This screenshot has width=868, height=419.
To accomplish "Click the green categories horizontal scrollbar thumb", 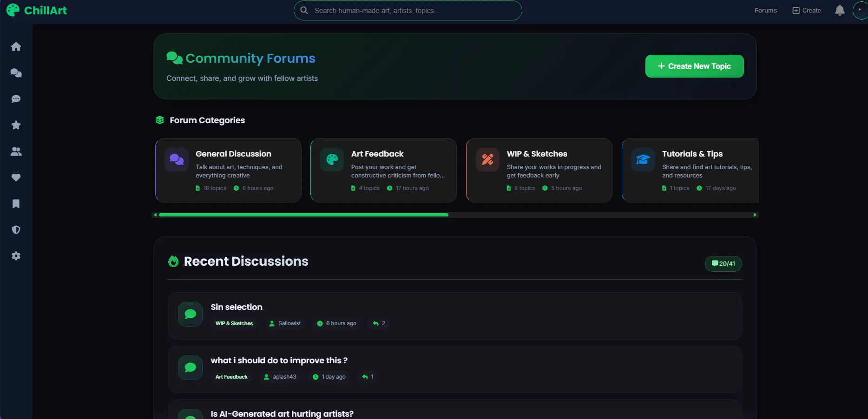I will [x=303, y=215].
